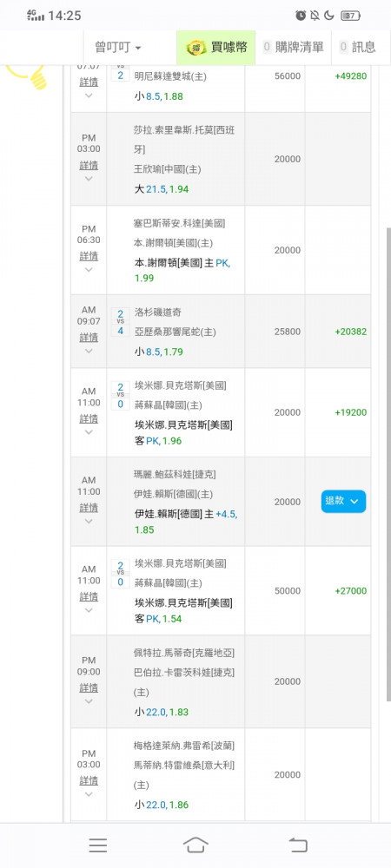The width and height of the screenshot is (391, 868).
Task: Open 詳情 link for 瑪麗.鮑茲科娃 match
Action: [89, 508]
